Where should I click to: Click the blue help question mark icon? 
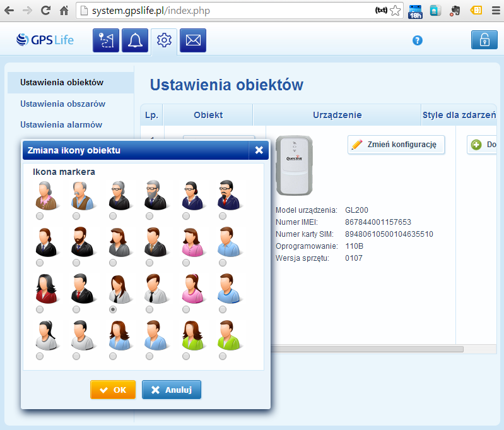417,40
